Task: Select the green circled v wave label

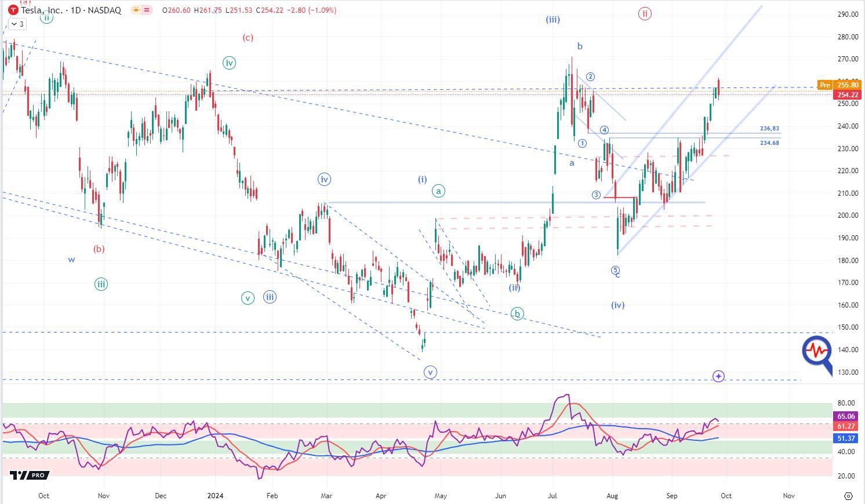Action: tap(248, 298)
